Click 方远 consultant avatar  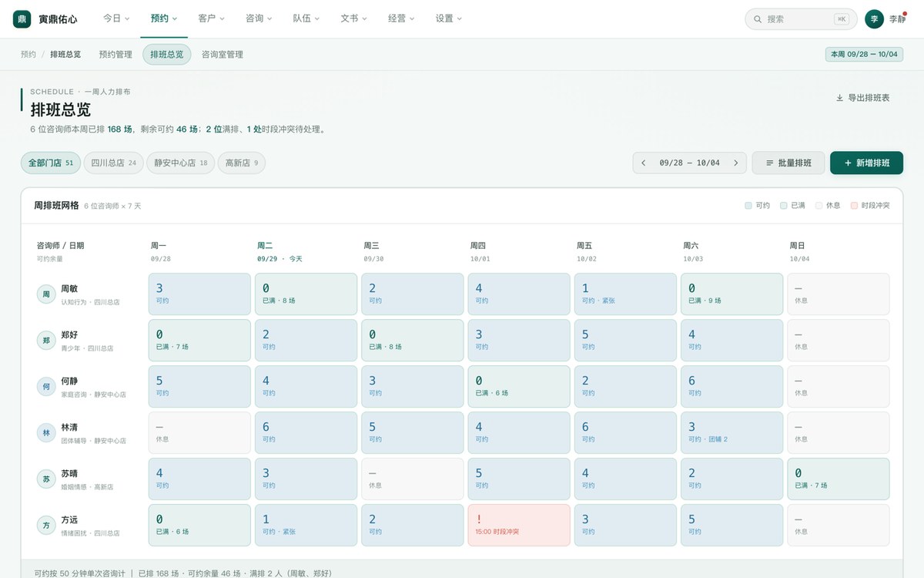point(46,525)
